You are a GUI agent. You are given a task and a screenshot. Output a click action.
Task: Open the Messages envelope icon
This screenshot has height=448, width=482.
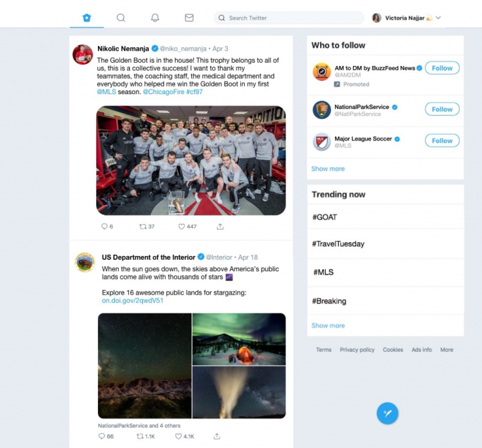pyautogui.click(x=189, y=18)
